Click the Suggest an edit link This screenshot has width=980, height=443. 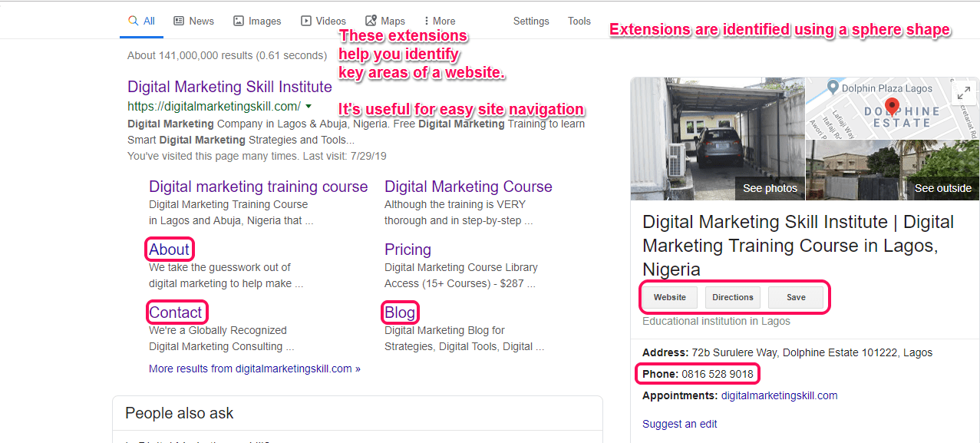(x=680, y=424)
